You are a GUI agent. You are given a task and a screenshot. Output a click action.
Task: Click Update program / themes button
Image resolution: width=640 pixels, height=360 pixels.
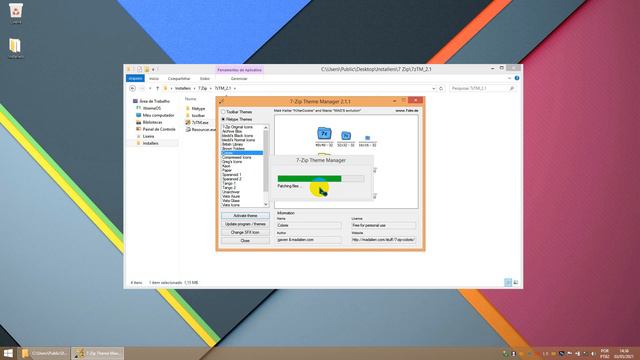pos(245,224)
